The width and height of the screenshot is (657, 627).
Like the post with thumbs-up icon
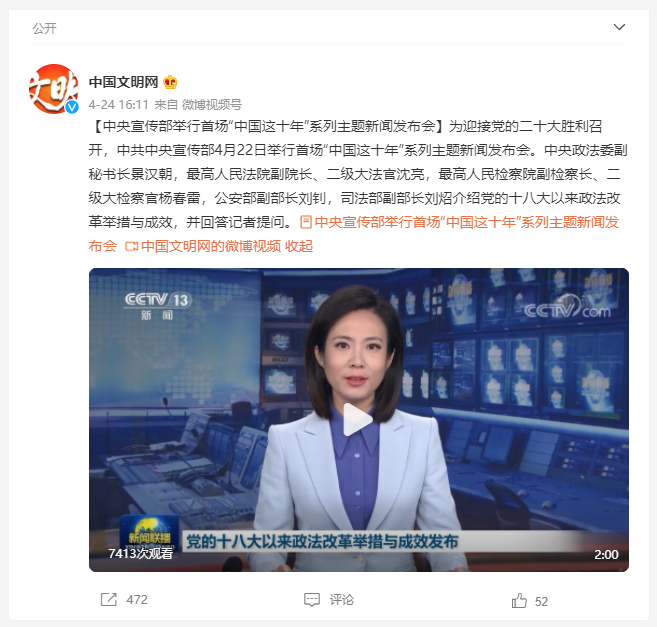(x=519, y=601)
